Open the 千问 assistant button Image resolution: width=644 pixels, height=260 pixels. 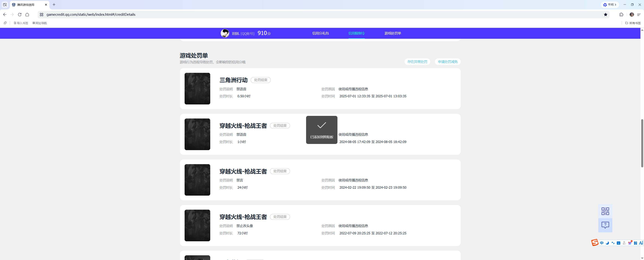pos(610,4)
